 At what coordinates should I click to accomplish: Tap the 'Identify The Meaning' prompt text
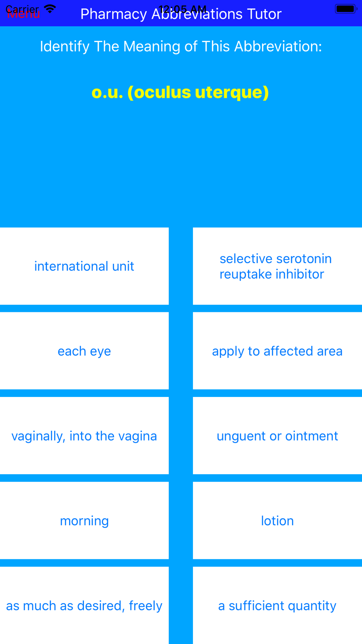[181, 46]
